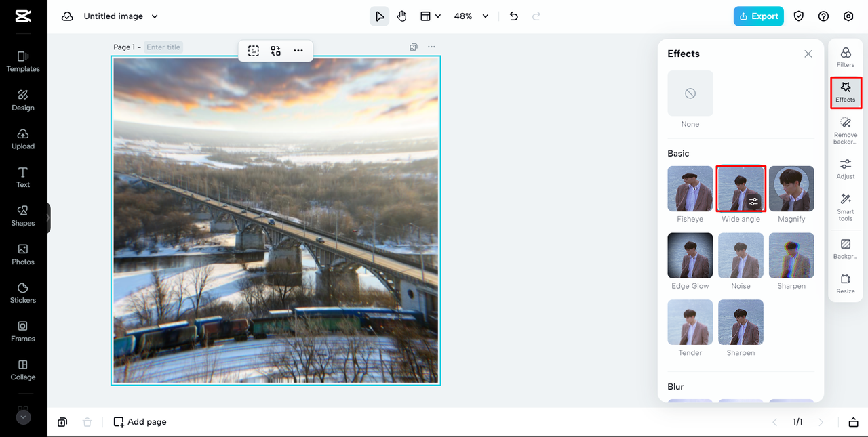Viewport: 868px width, 437px height.
Task: Go to next page arrow
Action: pyautogui.click(x=821, y=422)
